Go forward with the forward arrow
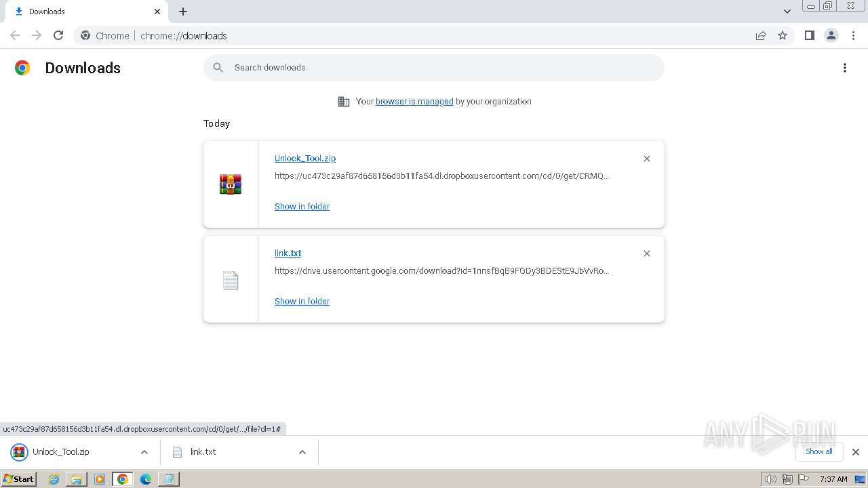Viewport: 868px width, 488px height. click(37, 35)
